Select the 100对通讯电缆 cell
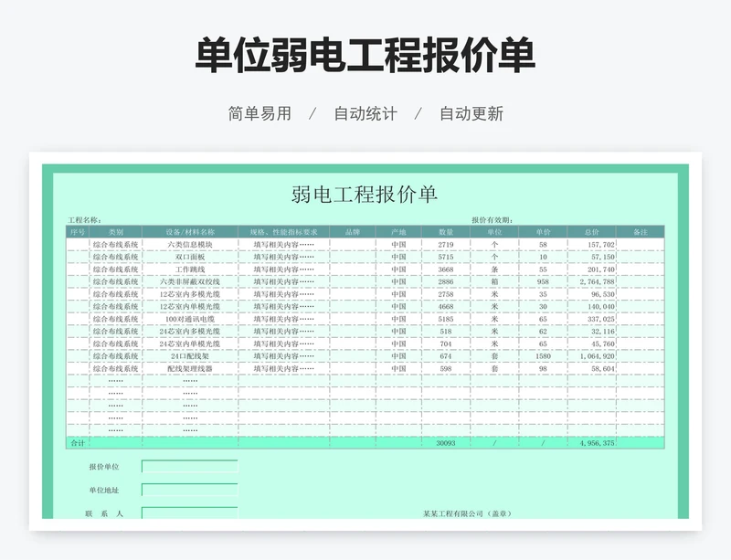This screenshot has height=560, width=731. point(190,319)
